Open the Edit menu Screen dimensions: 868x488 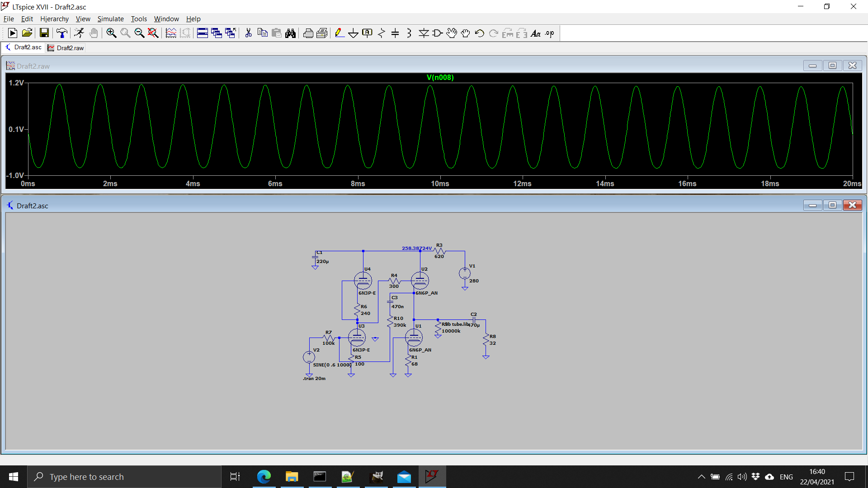27,19
